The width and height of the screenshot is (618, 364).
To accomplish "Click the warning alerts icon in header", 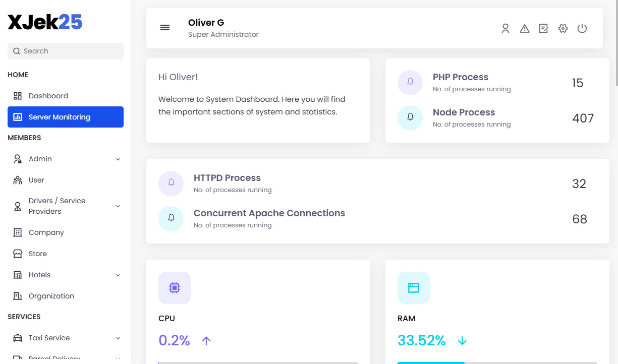I will click(525, 28).
